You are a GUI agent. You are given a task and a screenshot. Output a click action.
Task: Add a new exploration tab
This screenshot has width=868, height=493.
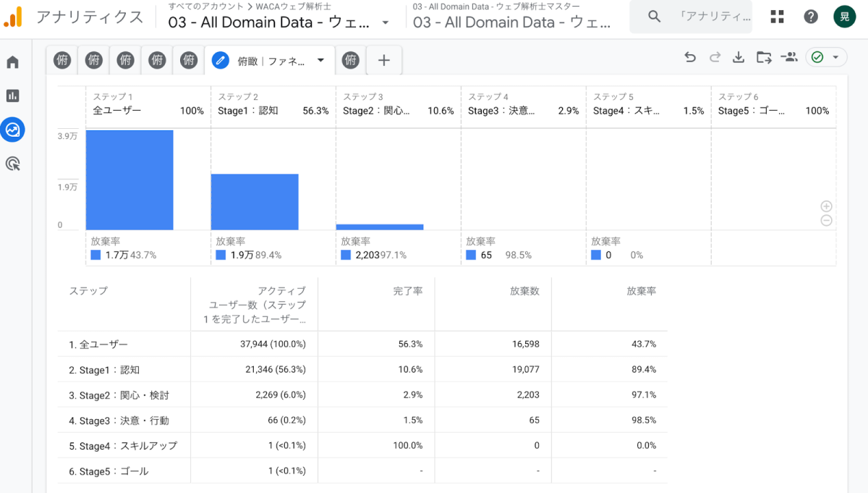pos(384,61)
